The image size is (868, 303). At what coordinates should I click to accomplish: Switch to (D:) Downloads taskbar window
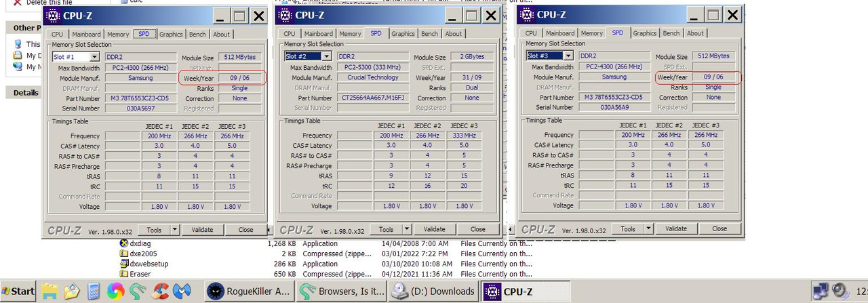click(x=435, y=291)
